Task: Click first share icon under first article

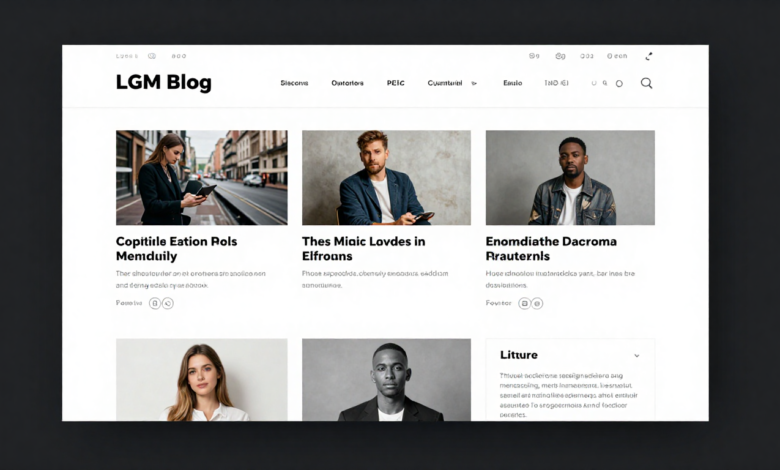Action: [x=155, y=303]
